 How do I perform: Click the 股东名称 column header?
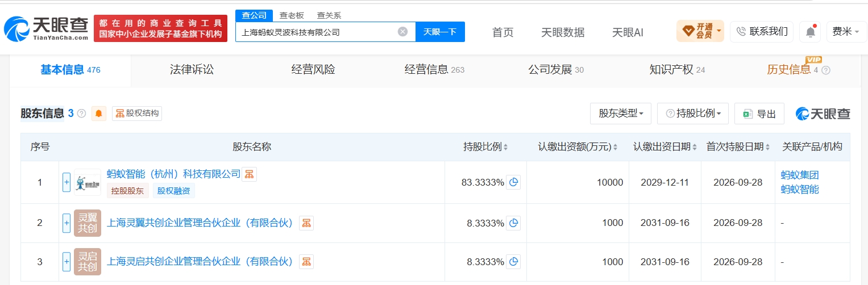click(252, 147)
